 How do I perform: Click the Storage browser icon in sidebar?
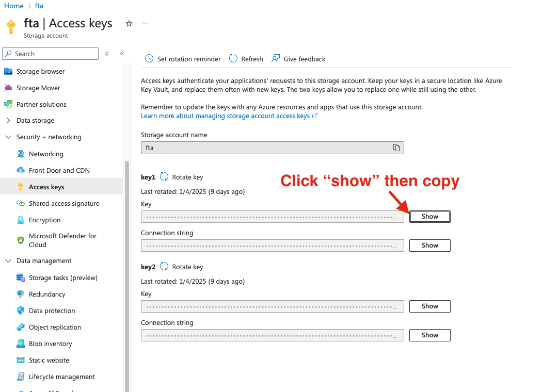click(8, 72)
